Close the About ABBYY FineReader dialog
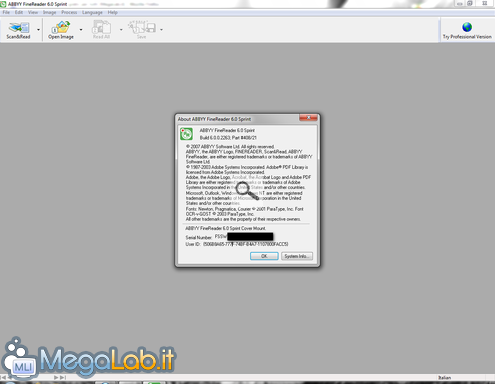The image size is (495, 384). coord(308,118)
